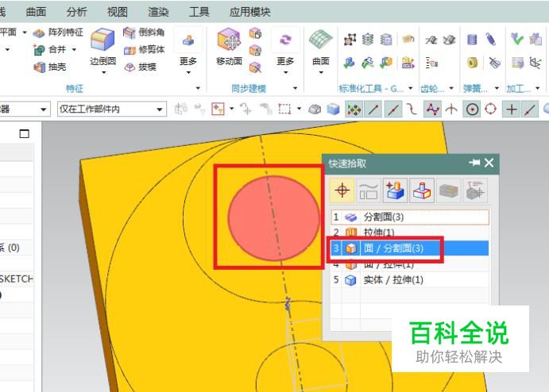549x392 pixels.
Task: Click the pointing hand icon in 齿轮 group
Action: click(431, 63)
